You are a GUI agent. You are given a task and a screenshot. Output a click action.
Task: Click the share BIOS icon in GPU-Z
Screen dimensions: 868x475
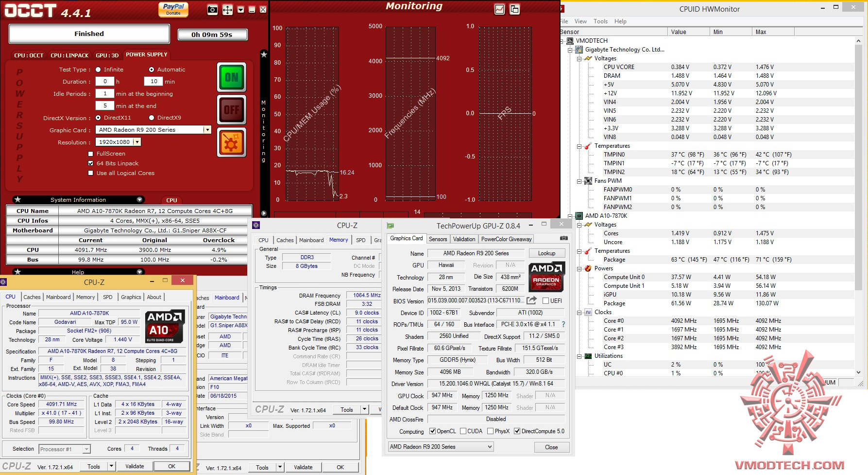(532, 300)
